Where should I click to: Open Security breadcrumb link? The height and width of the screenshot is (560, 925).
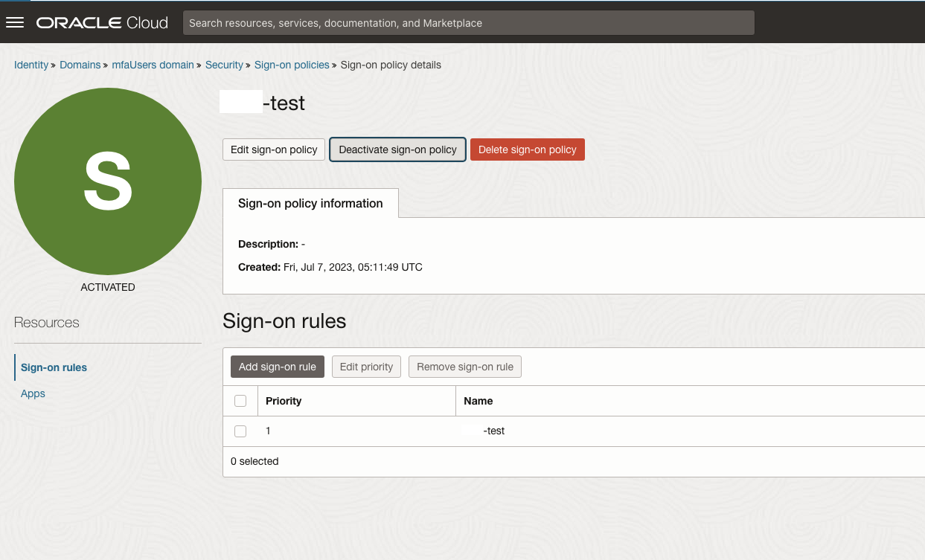[224, 65]
